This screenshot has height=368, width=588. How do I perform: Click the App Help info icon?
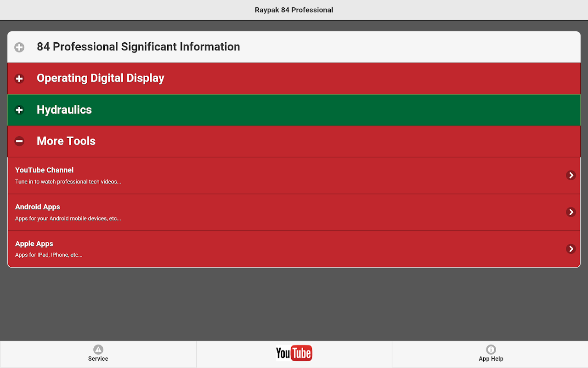(x=491, y=350)
